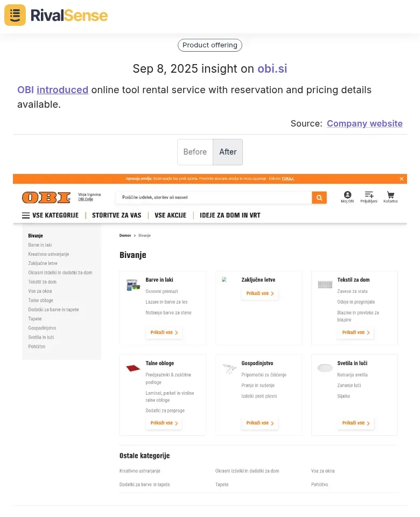Focus the product search input field
Screen dimensions: 420x517
(214, 198)
